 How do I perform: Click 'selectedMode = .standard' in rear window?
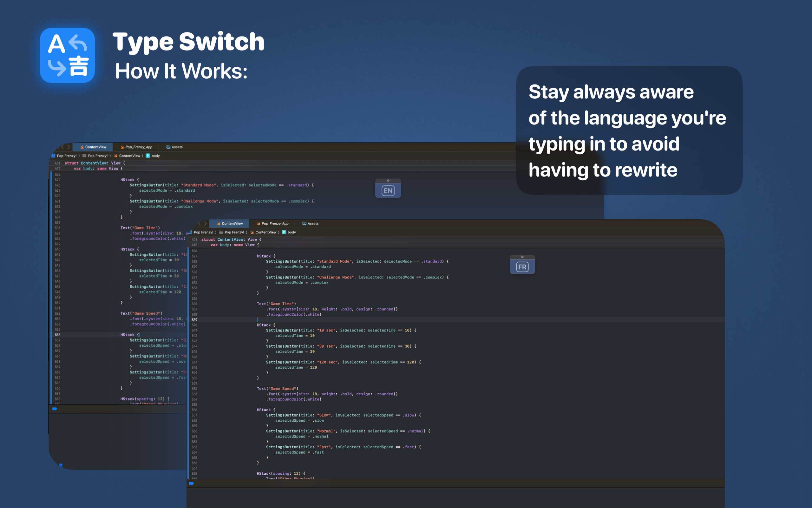(x=167, y=190)
